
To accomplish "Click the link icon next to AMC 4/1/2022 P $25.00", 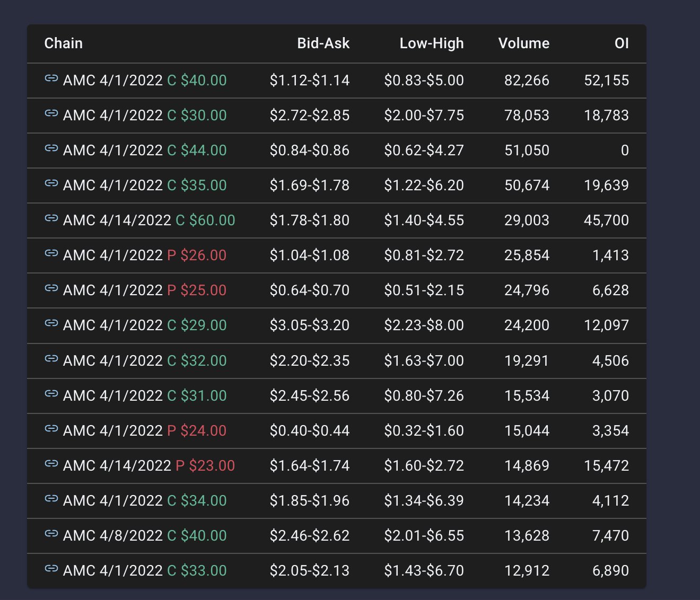I will click(x=51, y=290).
